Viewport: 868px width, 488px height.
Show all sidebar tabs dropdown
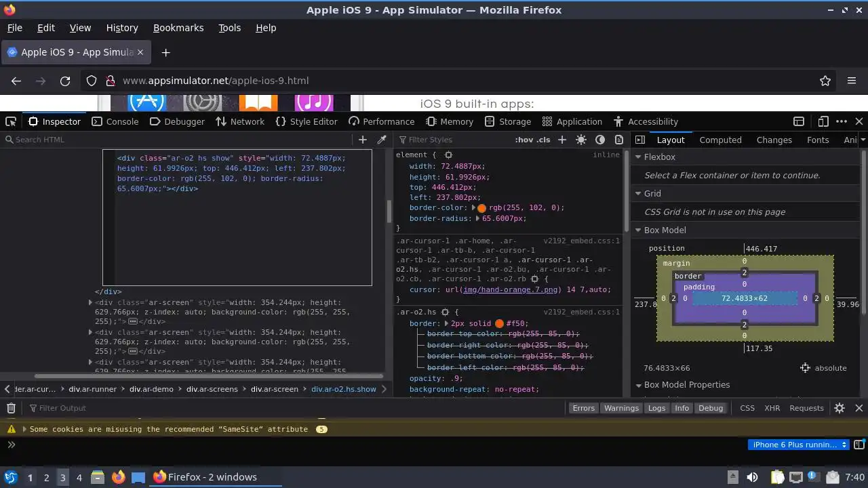click(863, 140)
